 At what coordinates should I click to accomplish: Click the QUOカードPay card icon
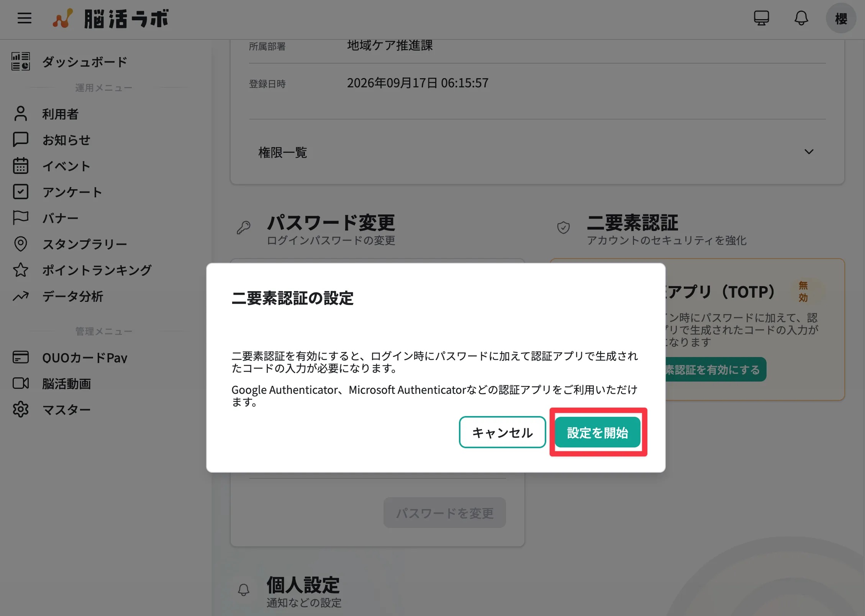click(21, 357)
